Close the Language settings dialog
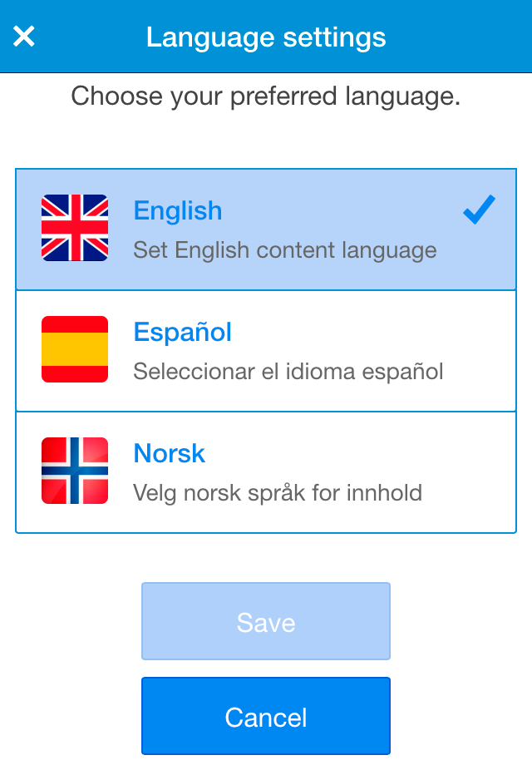Screen dimensions: 532x765 point(24,37)
